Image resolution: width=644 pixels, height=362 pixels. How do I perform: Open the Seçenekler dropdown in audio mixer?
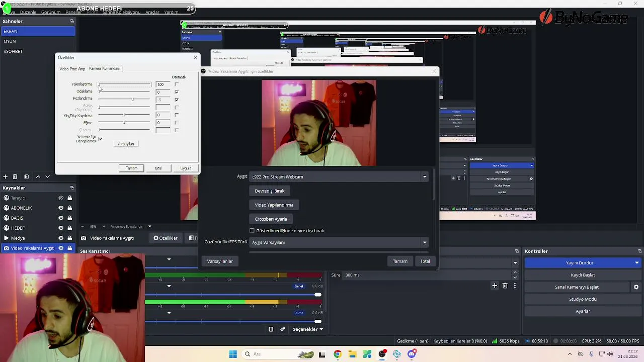click(x=308, y=329)
